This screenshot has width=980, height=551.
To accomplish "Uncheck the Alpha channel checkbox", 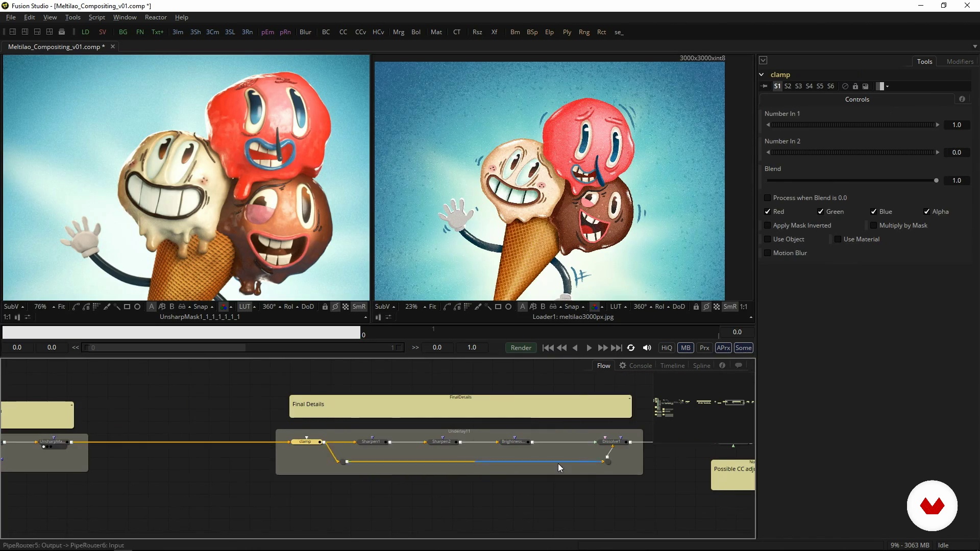I will pos(926,212).
